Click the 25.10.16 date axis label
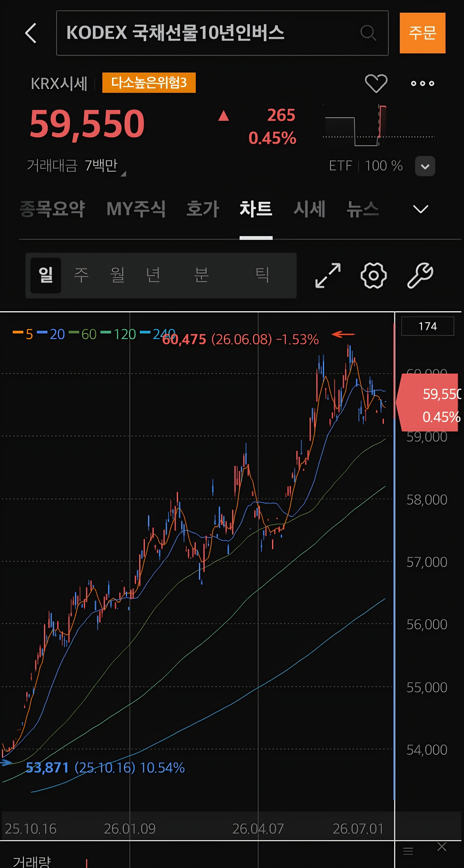The height and width of the screenshot is (868, 464). tap(31, 829)
